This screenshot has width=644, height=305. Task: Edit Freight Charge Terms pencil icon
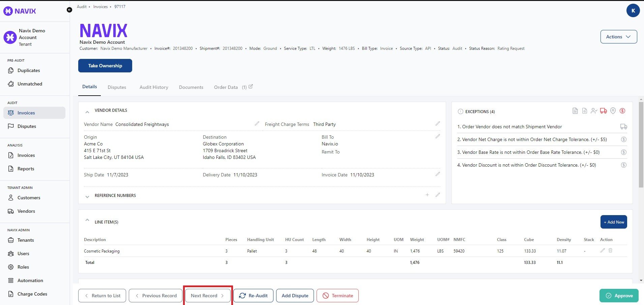click(438, 124)
